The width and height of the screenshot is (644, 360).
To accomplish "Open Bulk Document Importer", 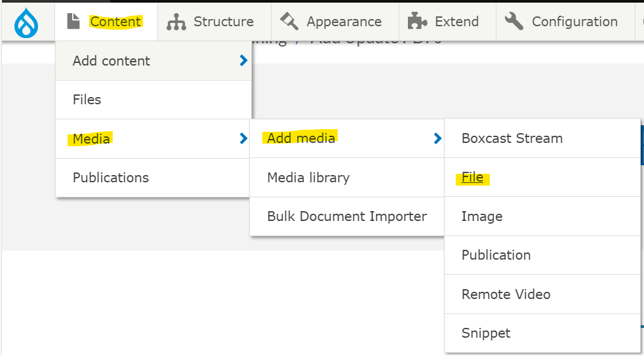I will pos(347,216).
